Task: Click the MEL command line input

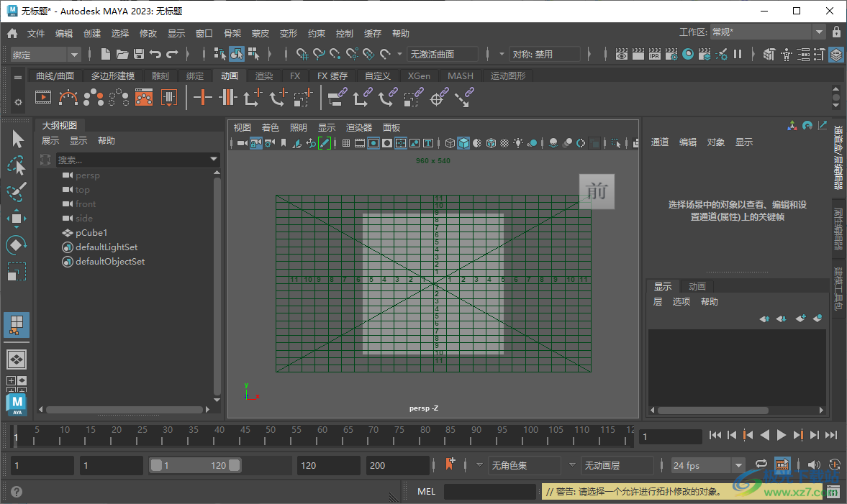Action: point(489,492)
